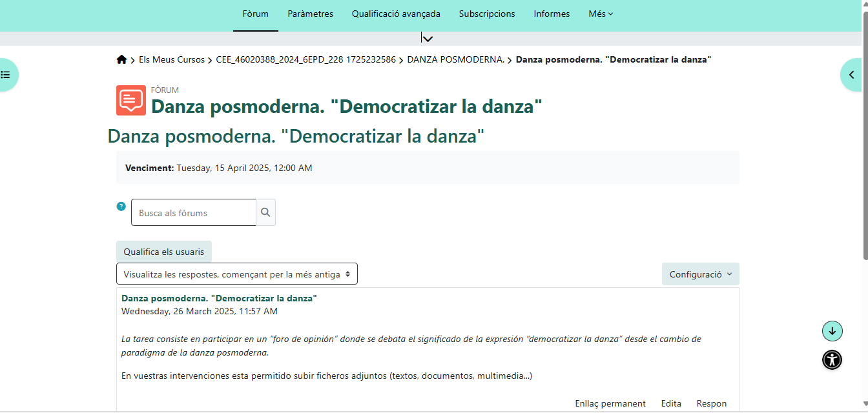The width and height of the screenshot is (868, 413).
Task: Click the search help question mark icon
Action: click(x=121, y=206)
